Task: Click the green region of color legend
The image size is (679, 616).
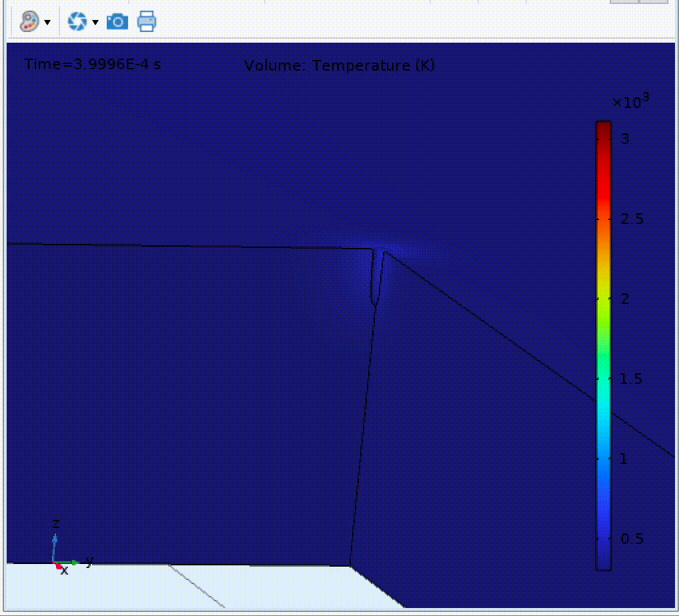Action: [x=603, y=340]
